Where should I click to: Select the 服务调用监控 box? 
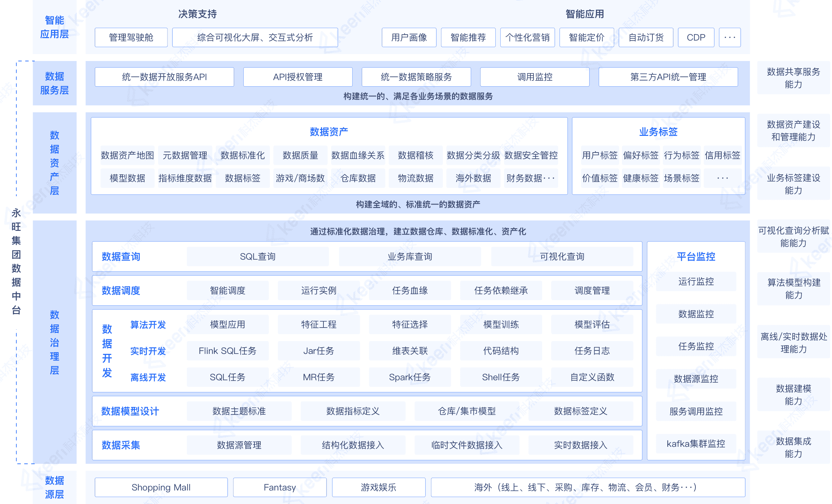point(696,411)
